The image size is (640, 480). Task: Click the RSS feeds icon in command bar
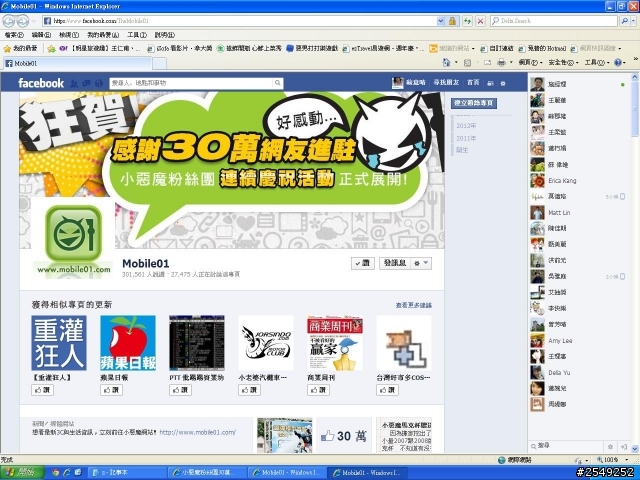coord(467,62)
